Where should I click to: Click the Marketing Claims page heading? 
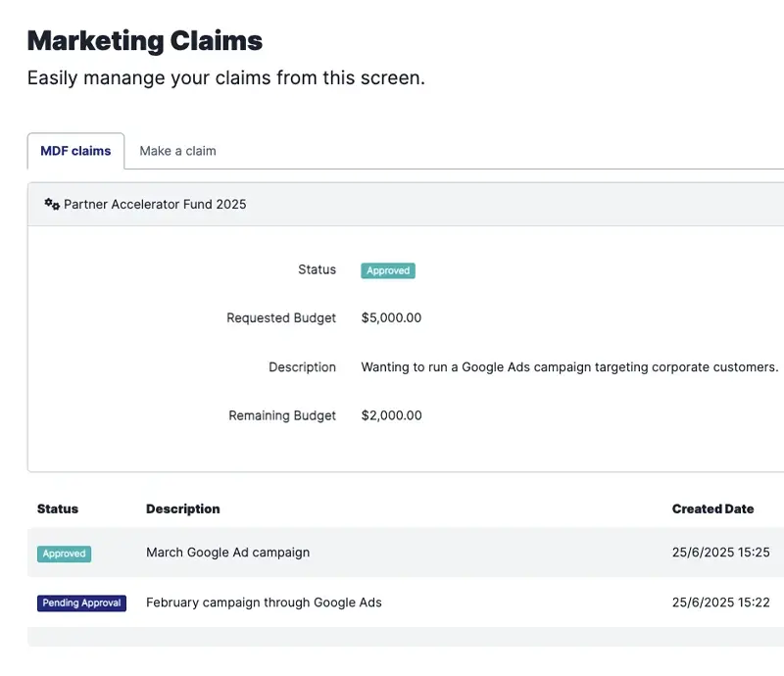click(145, 40)
